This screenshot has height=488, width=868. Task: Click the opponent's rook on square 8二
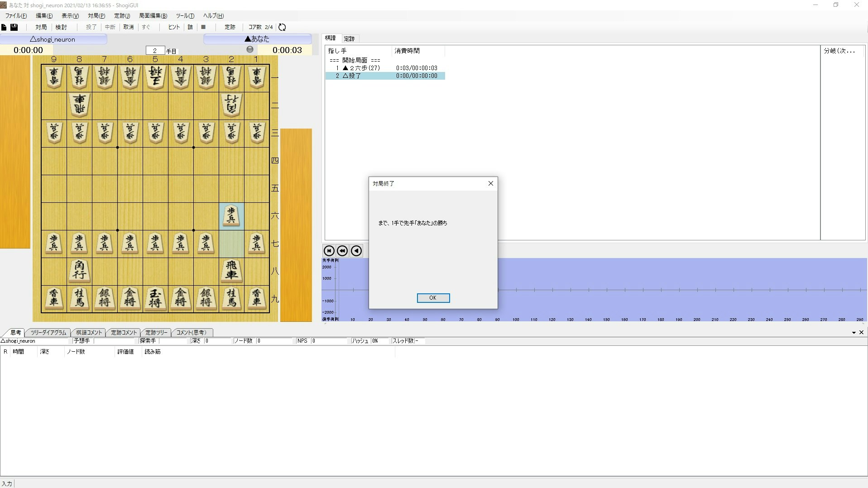(79, 105)
